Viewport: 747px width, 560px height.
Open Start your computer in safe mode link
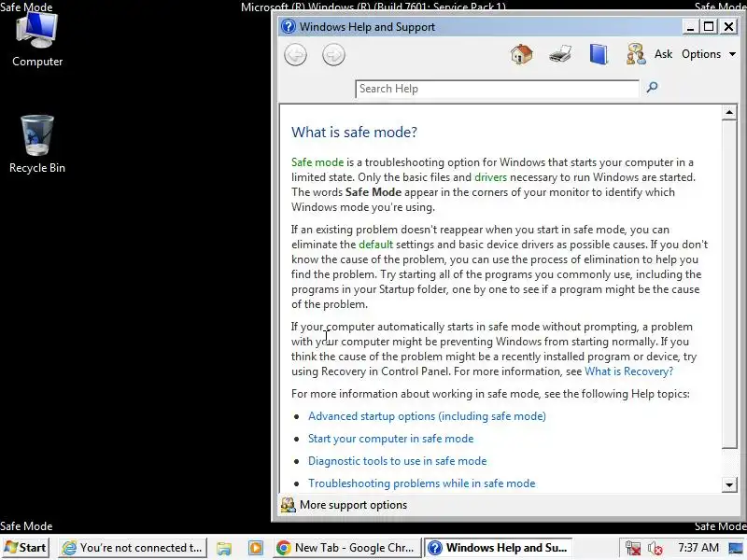390,439
